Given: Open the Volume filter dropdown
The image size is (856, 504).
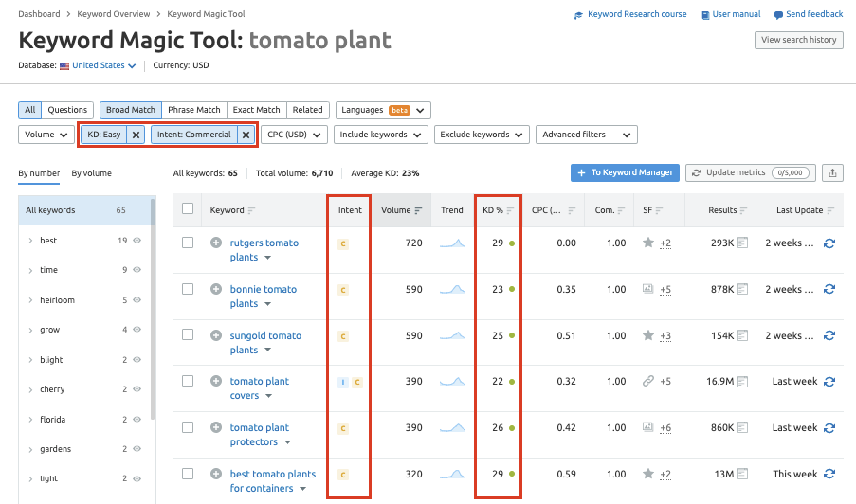Looking at the screenshot, I should [46, 135].
